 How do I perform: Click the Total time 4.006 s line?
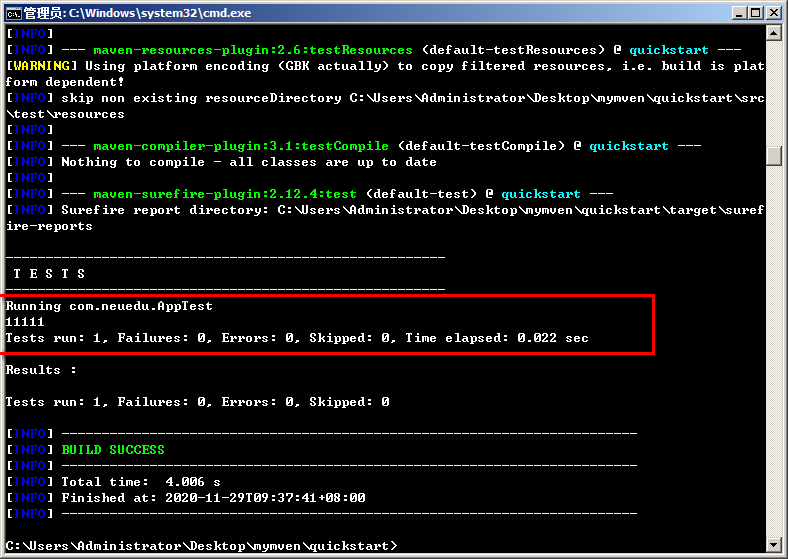141,482
